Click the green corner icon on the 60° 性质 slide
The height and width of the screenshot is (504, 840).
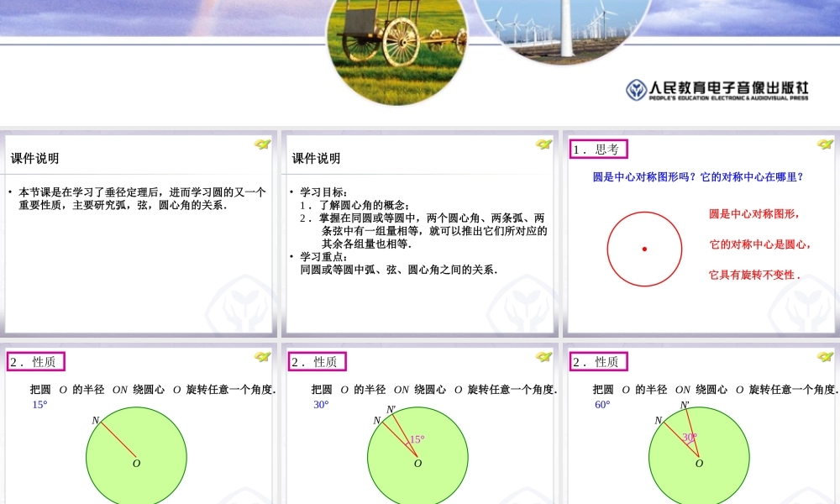825,357
